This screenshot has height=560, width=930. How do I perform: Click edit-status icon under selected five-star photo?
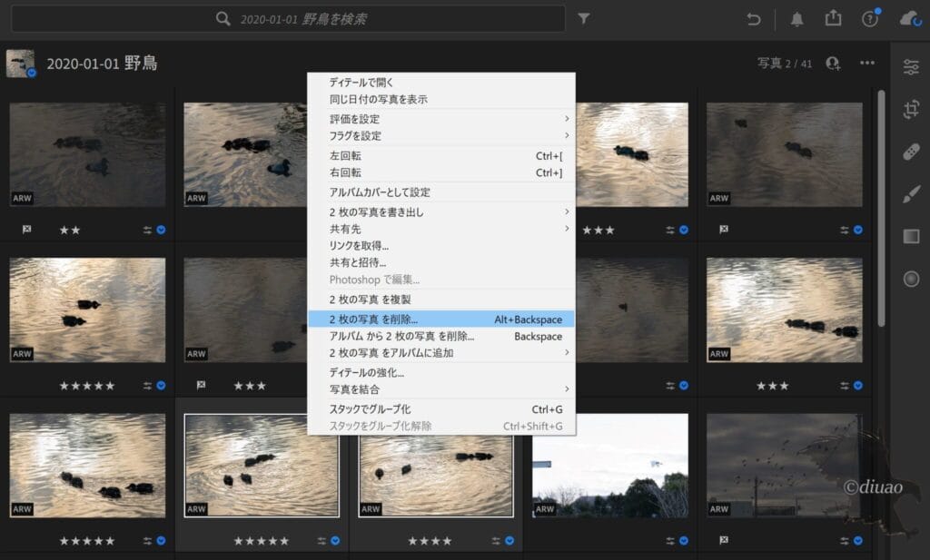coord(322,540)
